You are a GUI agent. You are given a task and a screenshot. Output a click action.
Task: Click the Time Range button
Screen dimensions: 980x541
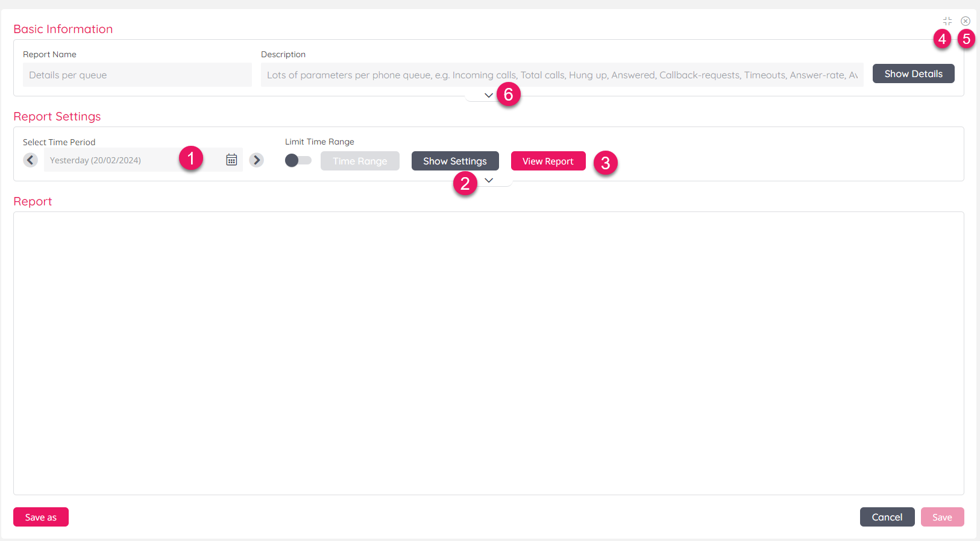(x=360, y=161)
